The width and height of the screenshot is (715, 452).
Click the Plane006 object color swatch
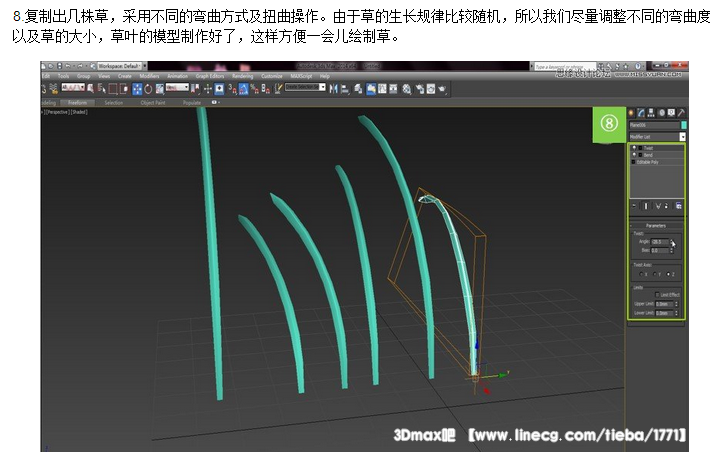point(684,125)
